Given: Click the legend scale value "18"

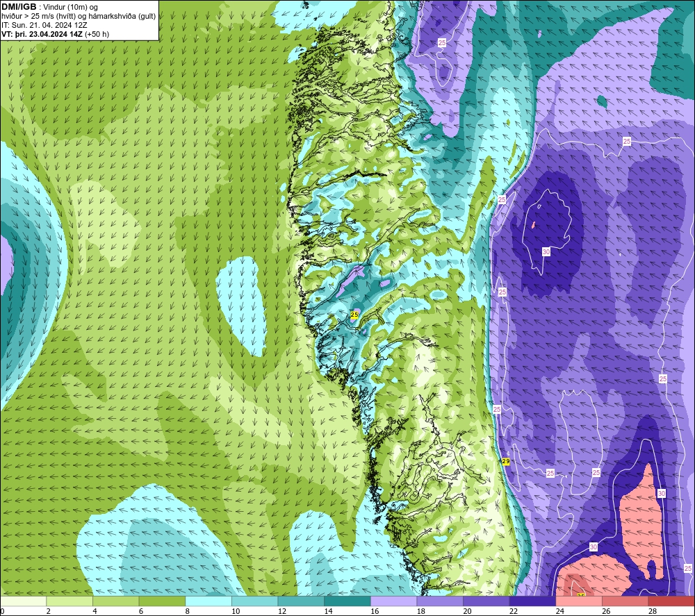Looking at the screenshot, I should [x=420, y=611].
